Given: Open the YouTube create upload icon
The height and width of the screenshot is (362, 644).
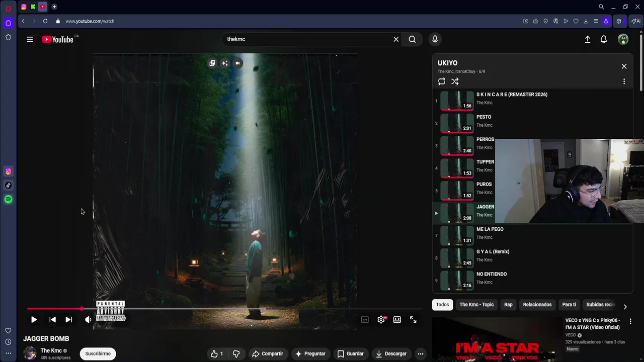Looking at the screenshot, I should [587, 39].
